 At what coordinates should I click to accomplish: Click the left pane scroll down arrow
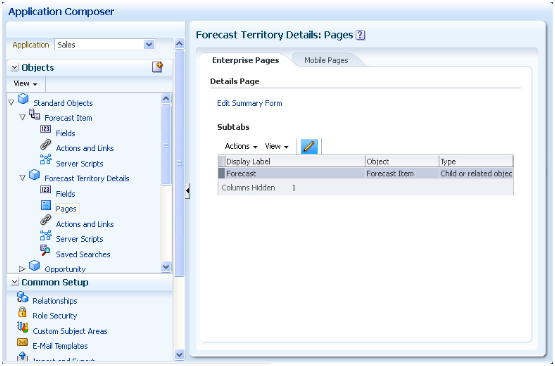(179, 354)
